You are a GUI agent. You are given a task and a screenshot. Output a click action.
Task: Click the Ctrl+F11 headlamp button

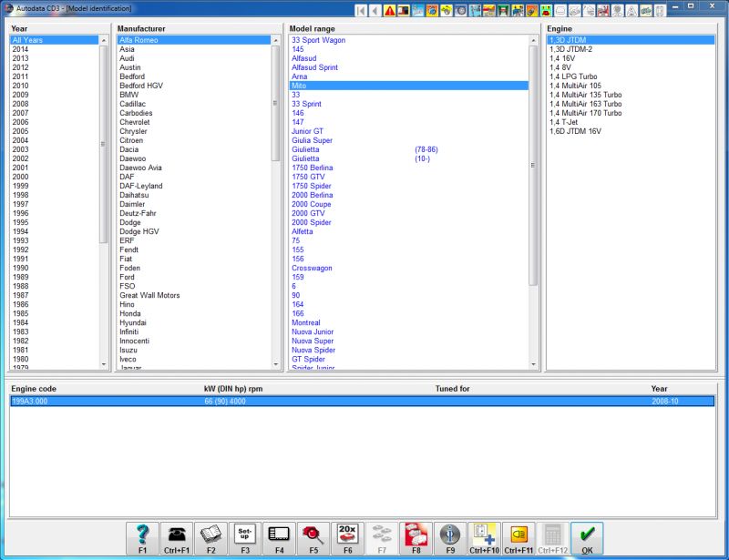tap(519, 539)
